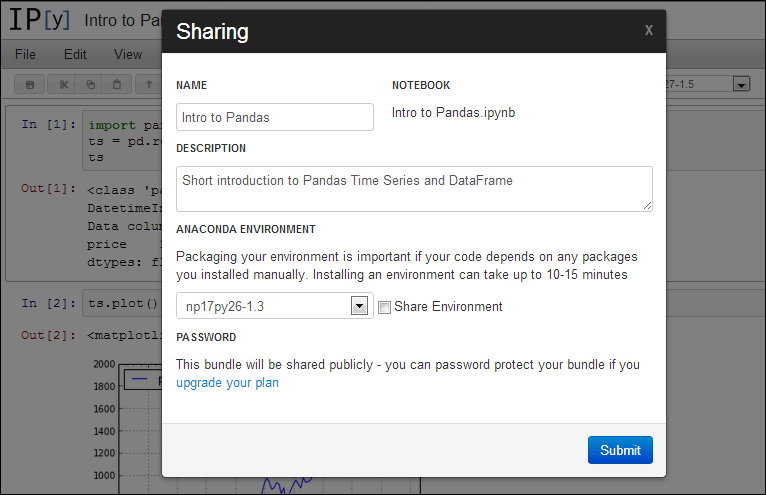This screenshot has height=495, width=766.
Task: Click the paste clipboard toolbar icon
Action: pos(117,85)
